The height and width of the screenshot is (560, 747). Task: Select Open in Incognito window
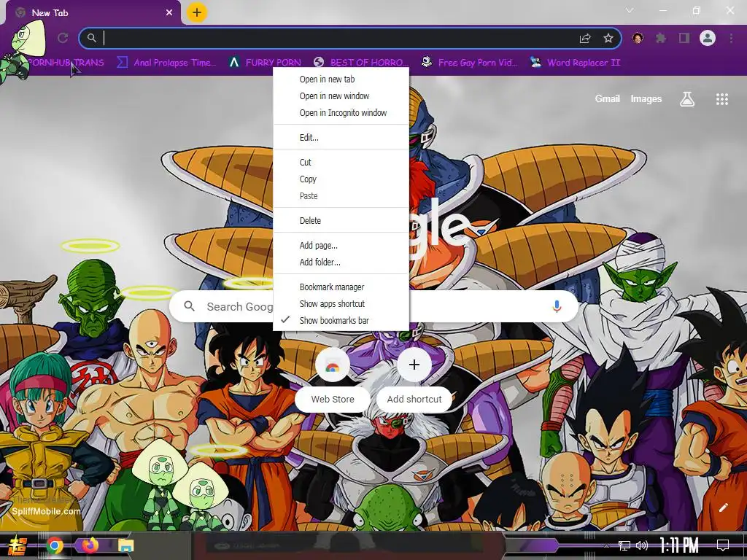tap(341, 113)
